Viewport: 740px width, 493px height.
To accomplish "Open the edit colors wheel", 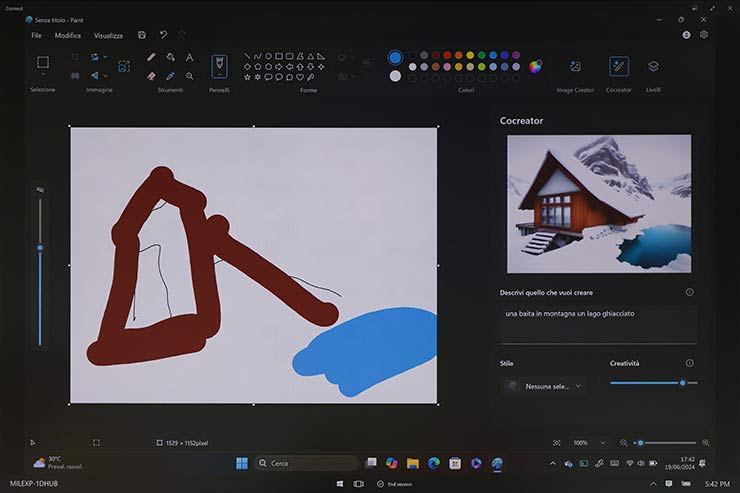I will tap(536, 67).
